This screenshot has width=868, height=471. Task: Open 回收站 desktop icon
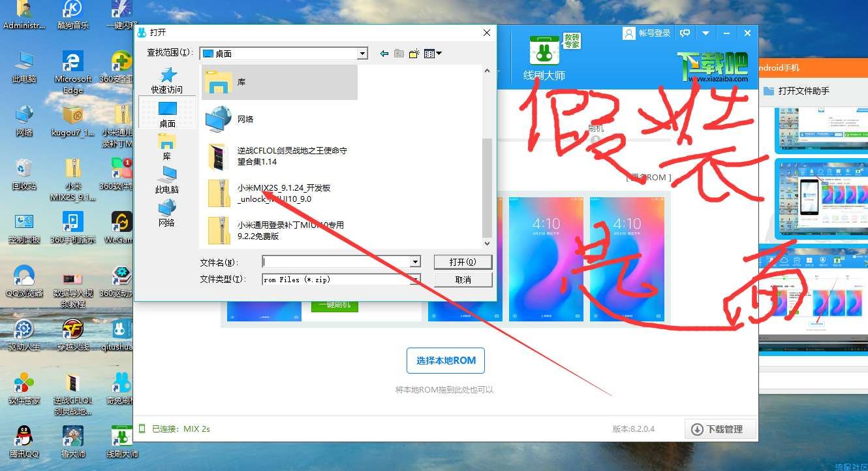point(24,174)
